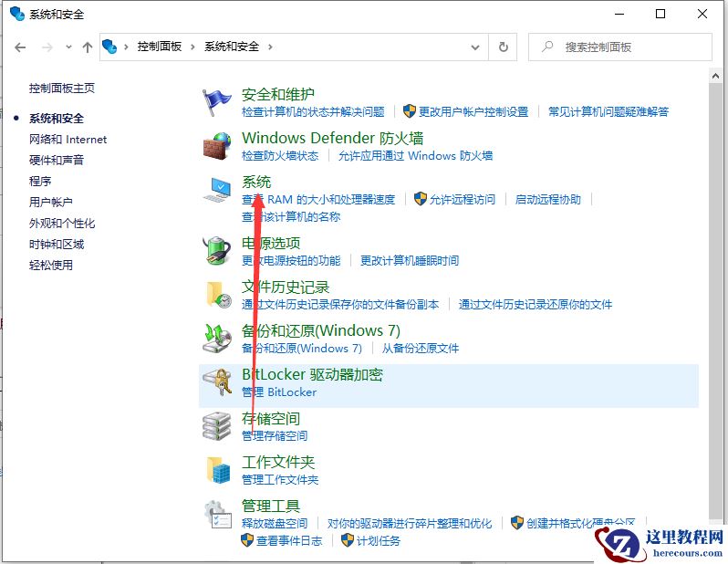
Task: Open the 管理工具 heading link
Action: 271,506
